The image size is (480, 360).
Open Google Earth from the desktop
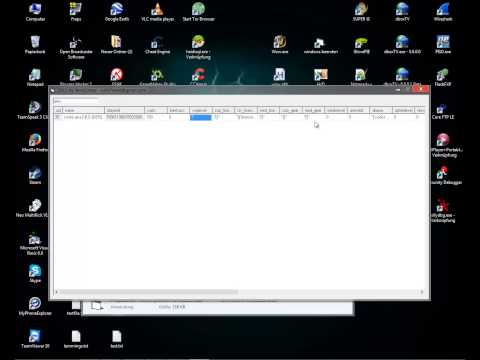tap(117, 12)
